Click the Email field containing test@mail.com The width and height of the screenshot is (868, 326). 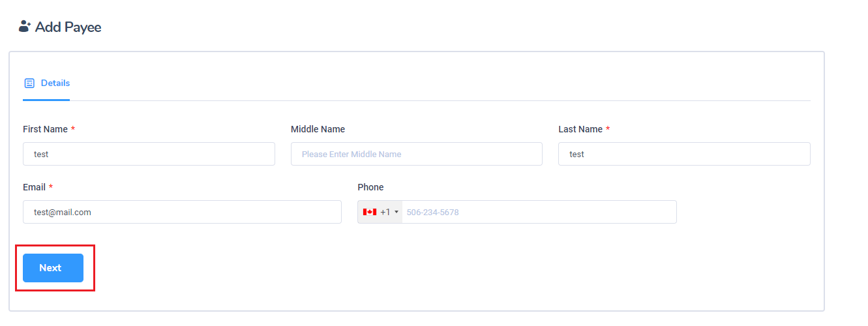182,212
